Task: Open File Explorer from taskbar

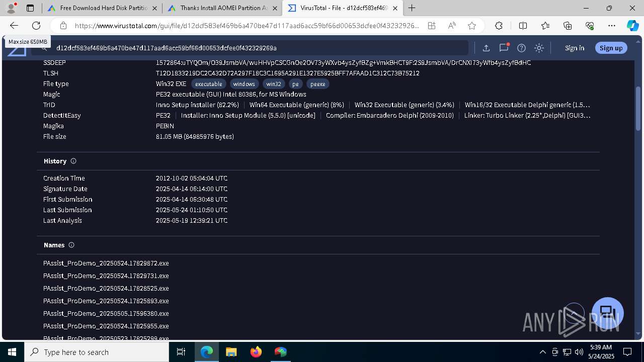Action: (x=231, y=352)
